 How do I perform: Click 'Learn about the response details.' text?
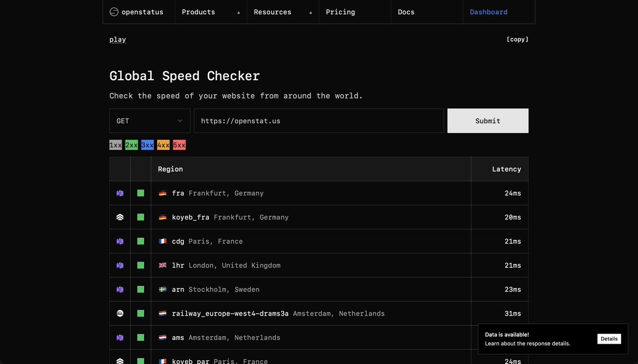pos(527,344)
